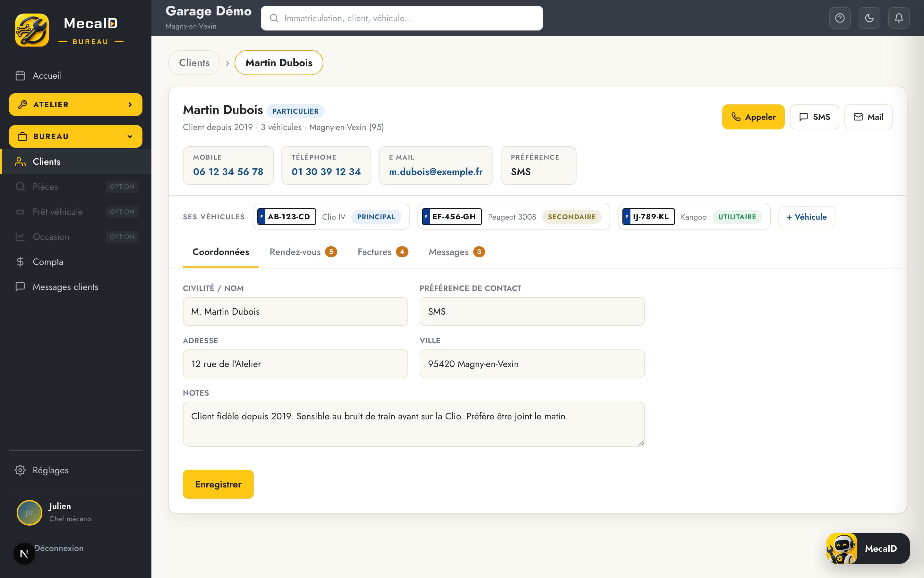
Task: Add a vehicle with + Véhicule
Action: (x=806, y=217)
